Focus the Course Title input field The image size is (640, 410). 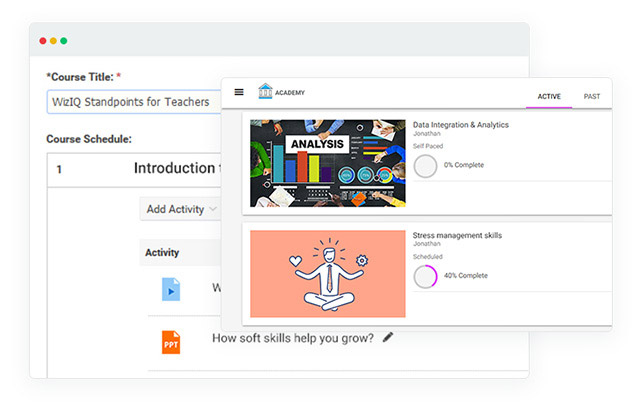coord(133,101)
